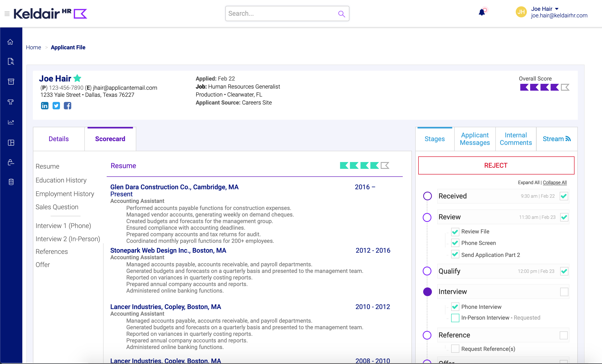Image resolution: width=602 pixels, height=364 pixels.
Task: Check the In-Person Interview checkbox
Action: (x=455, y=318)
